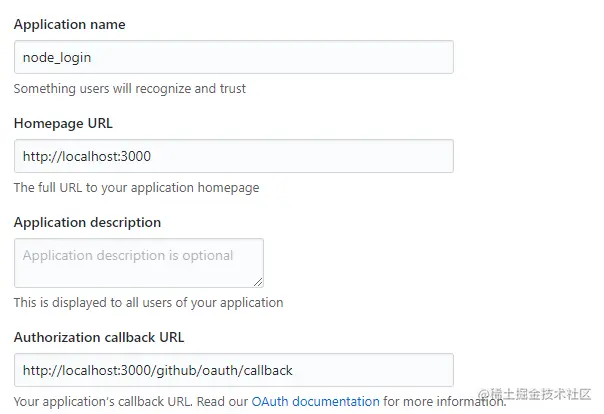Screen dimensions: 604x414
Task: Click the description textarea resize handle
Action: pos(258,282)
